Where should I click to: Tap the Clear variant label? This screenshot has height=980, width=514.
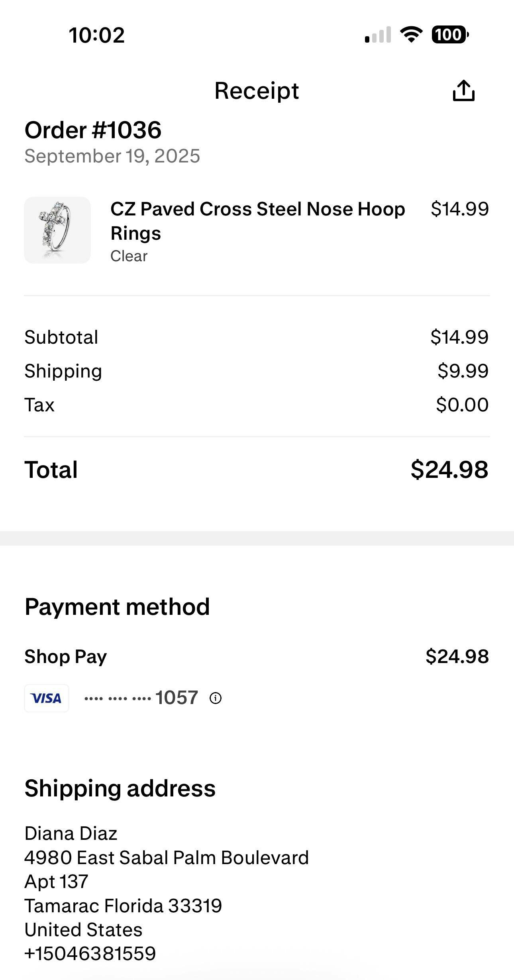point(129,256)
